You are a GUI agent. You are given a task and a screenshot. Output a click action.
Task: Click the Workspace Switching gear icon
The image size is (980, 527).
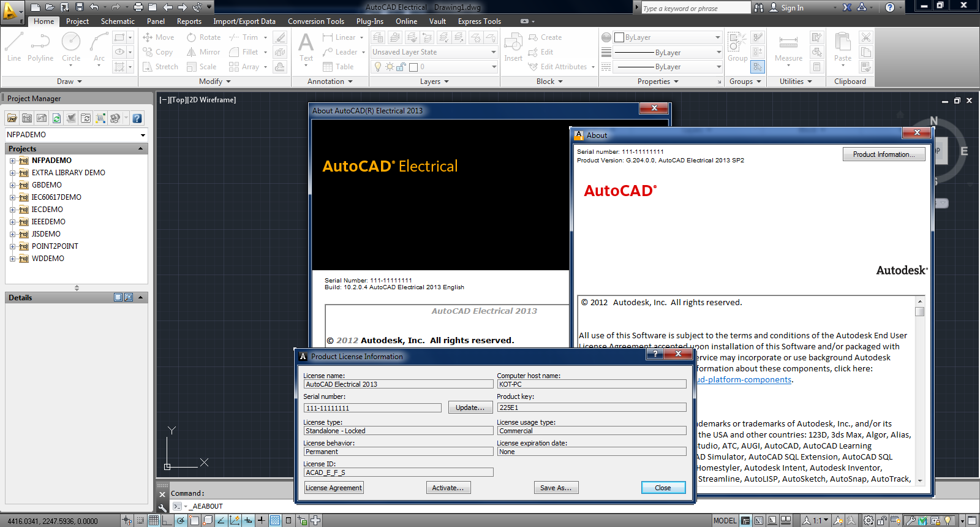(x=869, y=521)
